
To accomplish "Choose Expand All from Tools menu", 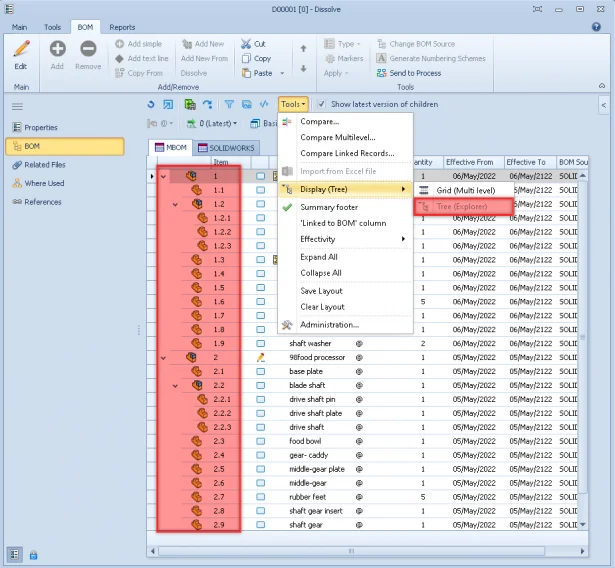I will coord(319,257).
